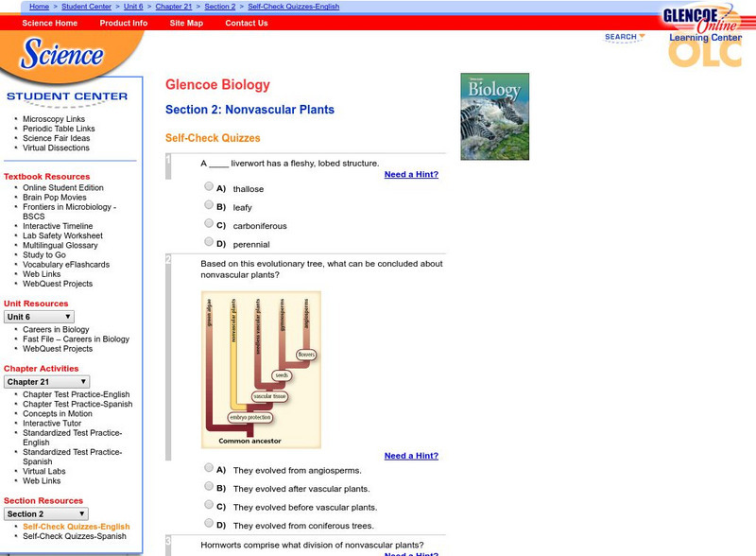
Task: Click Need a Hint? under question 1
Action: [410, 174]
